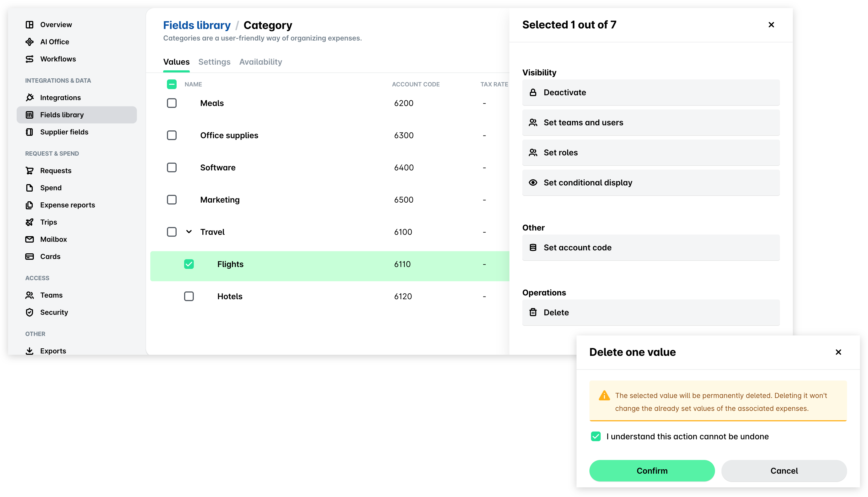Close the Delete one value dialog

(838, 352)
